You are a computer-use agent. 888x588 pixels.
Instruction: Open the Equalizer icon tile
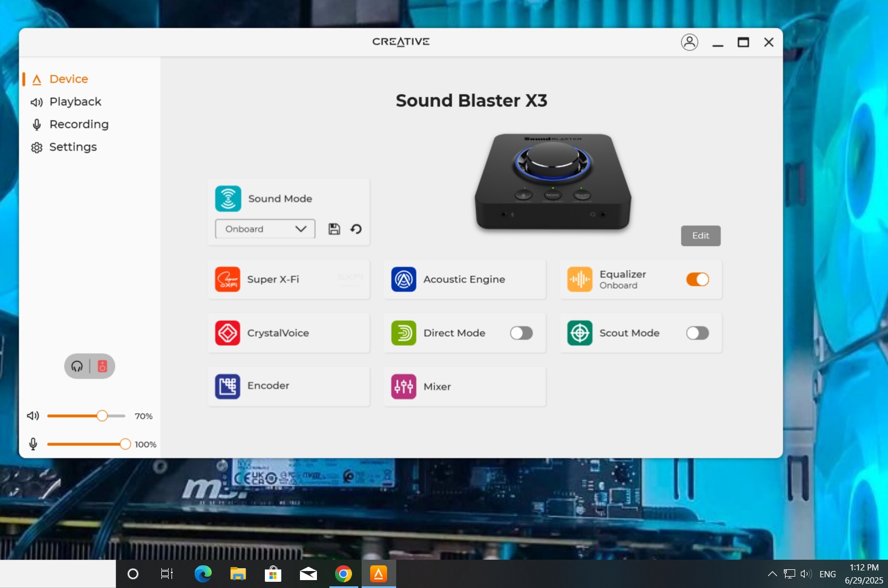580,279
